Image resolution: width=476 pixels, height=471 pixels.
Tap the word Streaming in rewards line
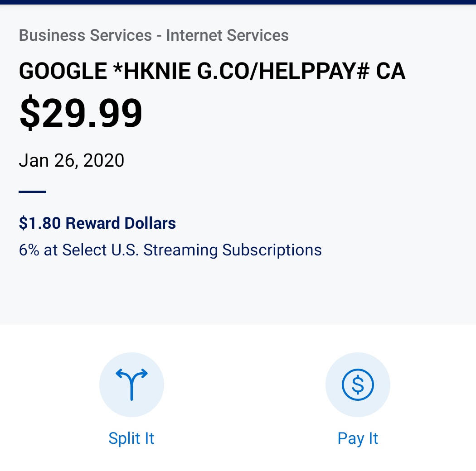click(180, 250)
